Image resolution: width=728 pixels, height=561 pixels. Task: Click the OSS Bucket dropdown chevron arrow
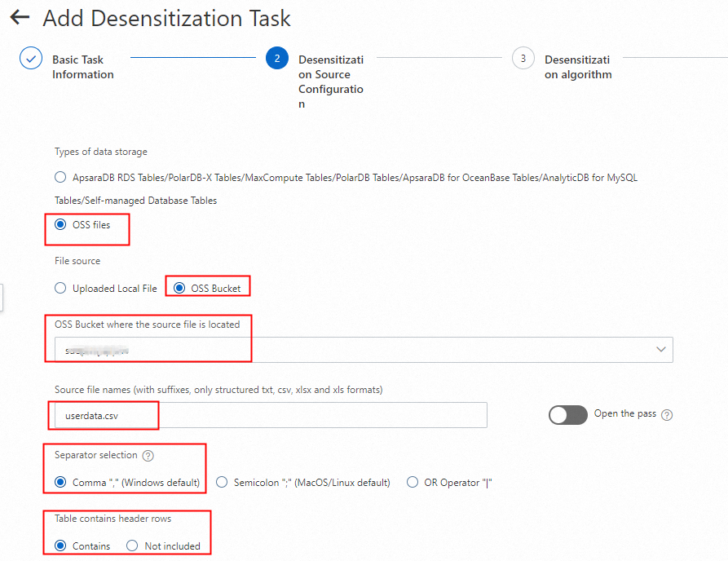tap(660, 350)
